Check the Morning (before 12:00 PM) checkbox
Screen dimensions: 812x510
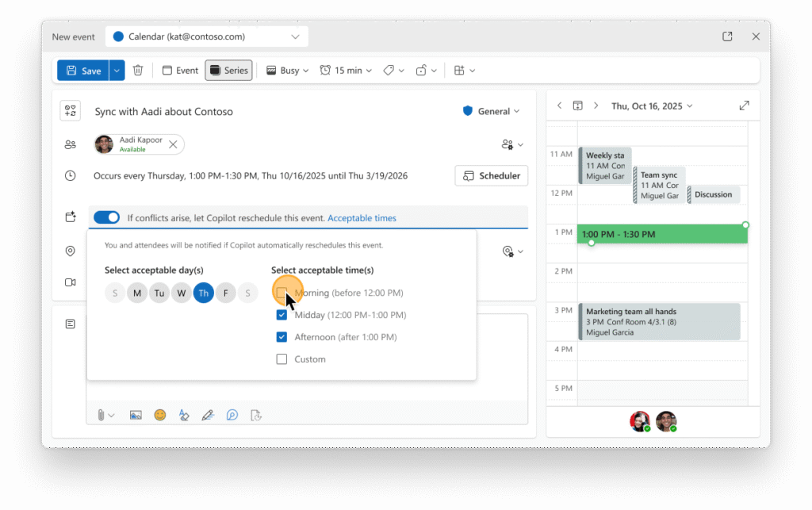click(282, 293)
